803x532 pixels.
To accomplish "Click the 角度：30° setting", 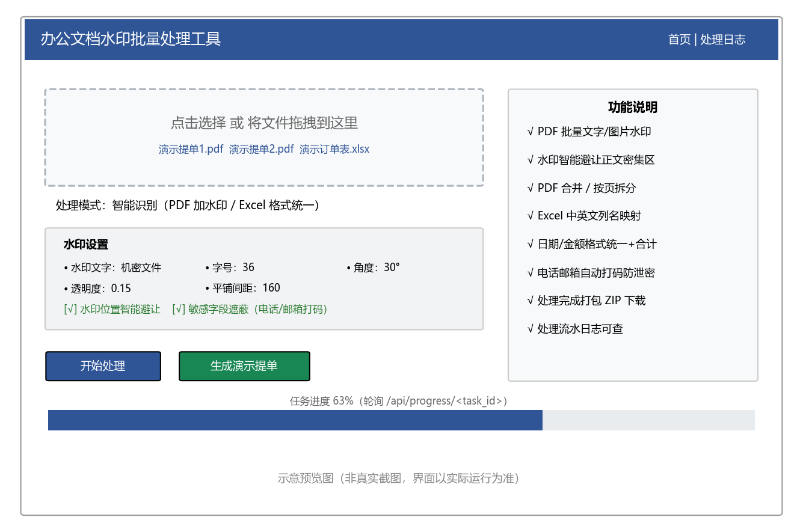I will pos(373,268).
